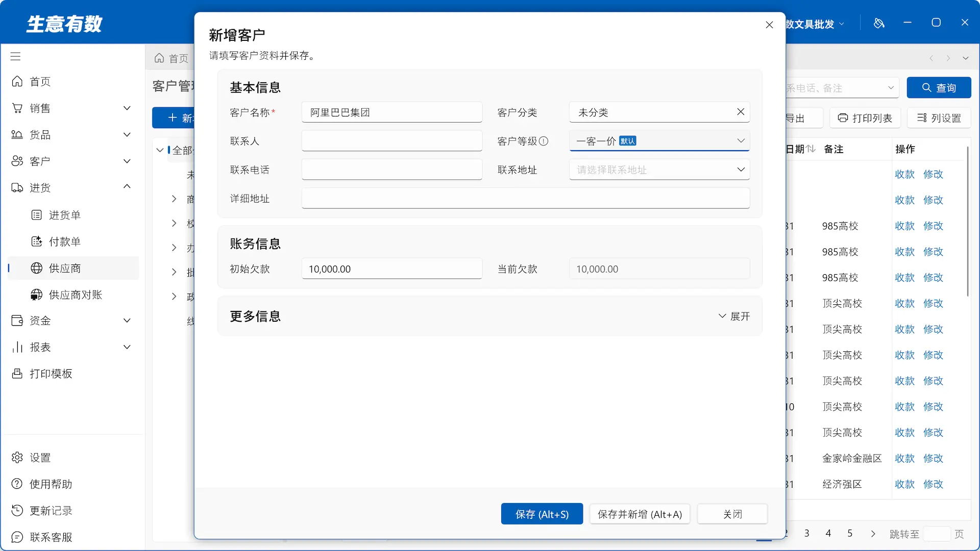Image resolution: width=980 pixels, height=551 pixels.
Task: Open 首页 in the sidebar
Action: click(x=40, y=82)
